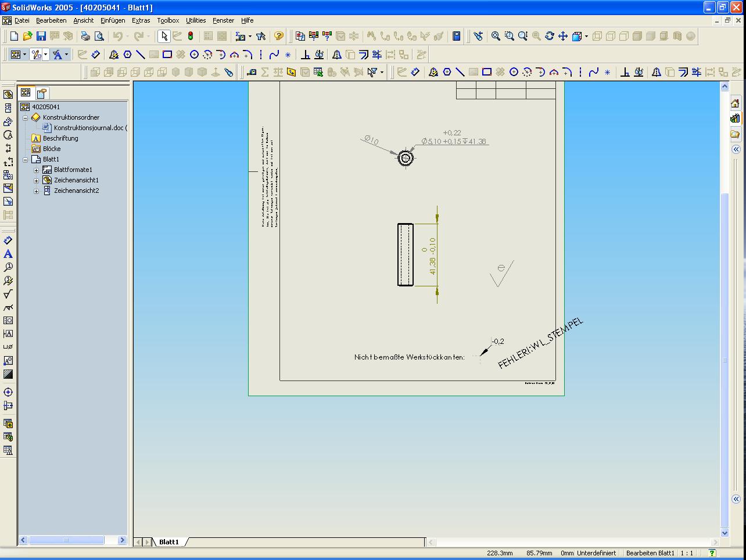Click the Rebuild traffic light icon
This screenshot has height=560, width=746.
191,36
